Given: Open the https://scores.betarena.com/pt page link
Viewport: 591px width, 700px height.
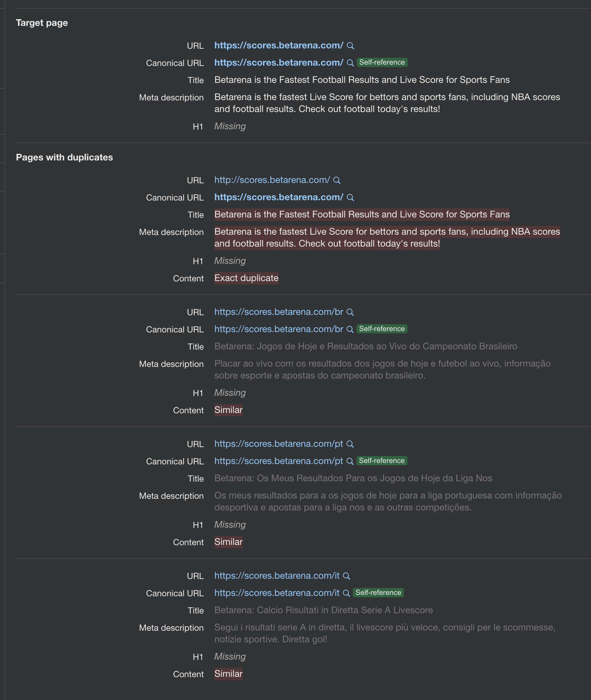Looking at the screenshot, I should [279, 444].
